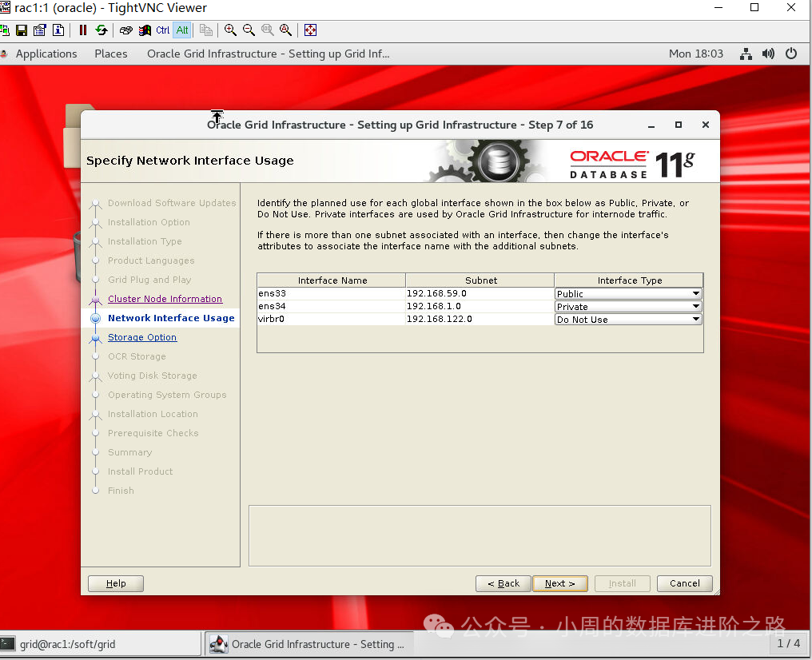The width and height of the screenshot is (812, 660).
Task: Show connection info icon
Action: tap(58, 30)
